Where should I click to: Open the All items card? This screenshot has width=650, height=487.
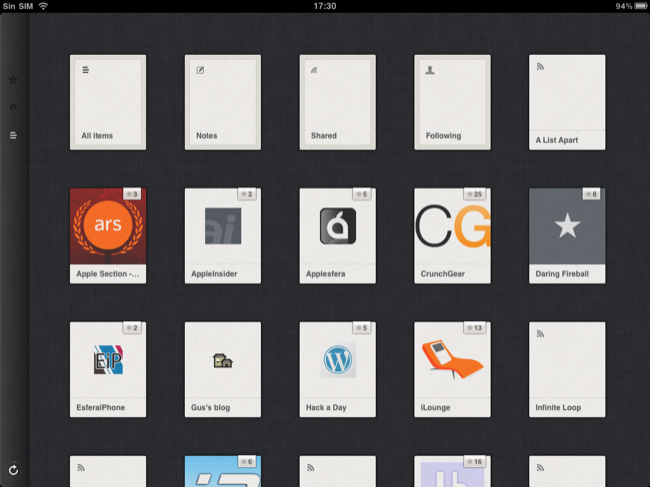pyautogui.click(x=108, y=102)
